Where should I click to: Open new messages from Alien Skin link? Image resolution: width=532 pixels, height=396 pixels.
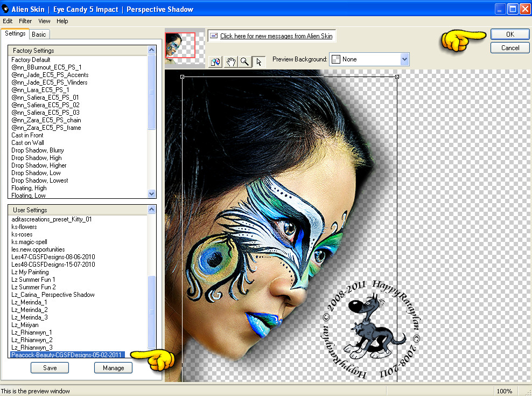[276, 36]
